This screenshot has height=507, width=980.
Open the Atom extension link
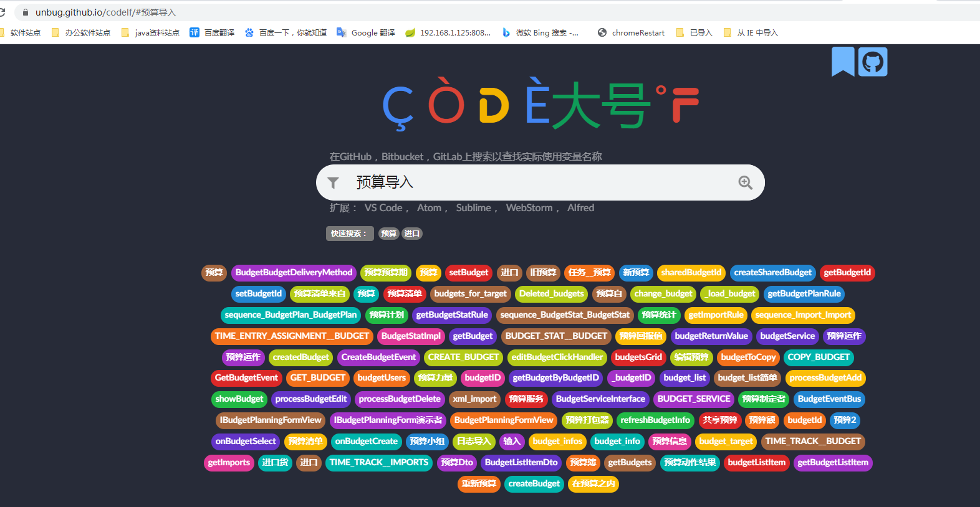429,208
